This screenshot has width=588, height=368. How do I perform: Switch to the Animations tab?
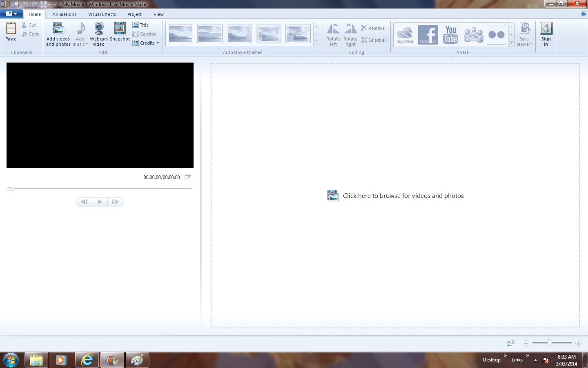(65, 14)
